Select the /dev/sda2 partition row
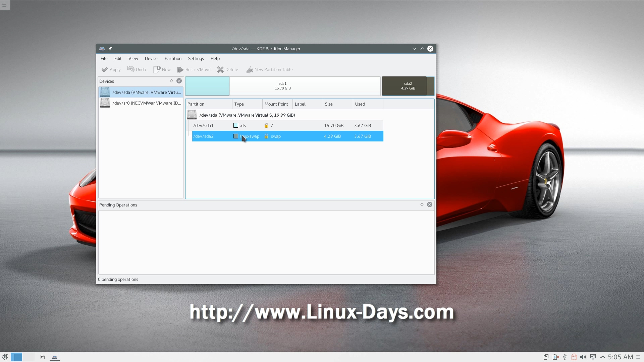644x362 pixels. tap(287, 136)
